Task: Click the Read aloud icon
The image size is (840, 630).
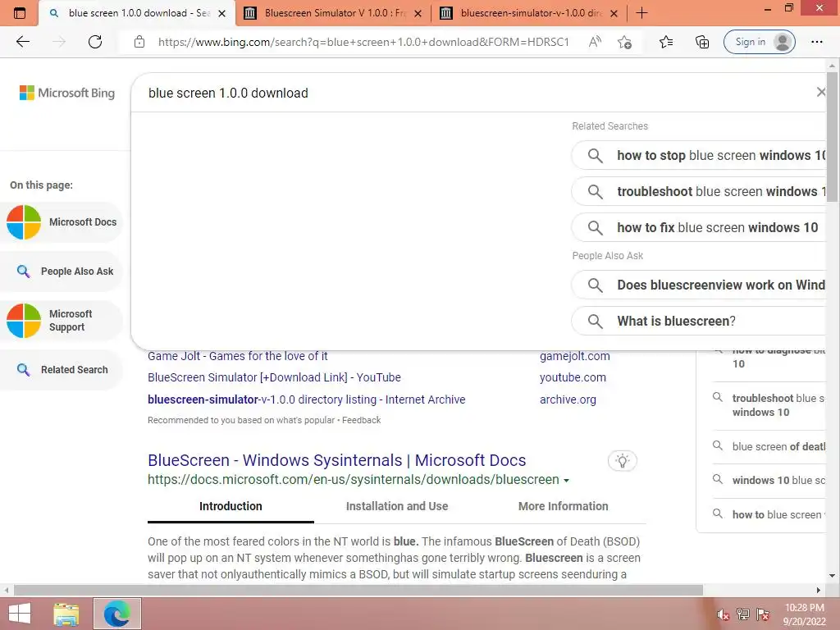Action: (x=595, y=42)
